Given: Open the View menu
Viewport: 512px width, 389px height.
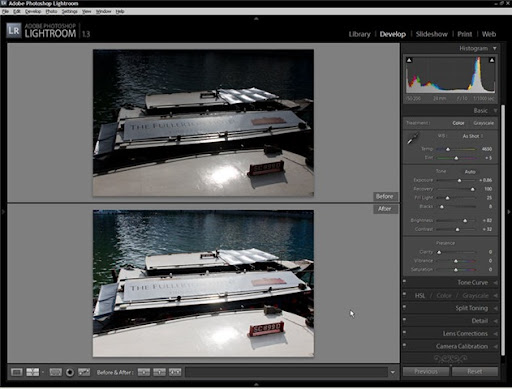Looking at the screenshot, I should (87, 11).
